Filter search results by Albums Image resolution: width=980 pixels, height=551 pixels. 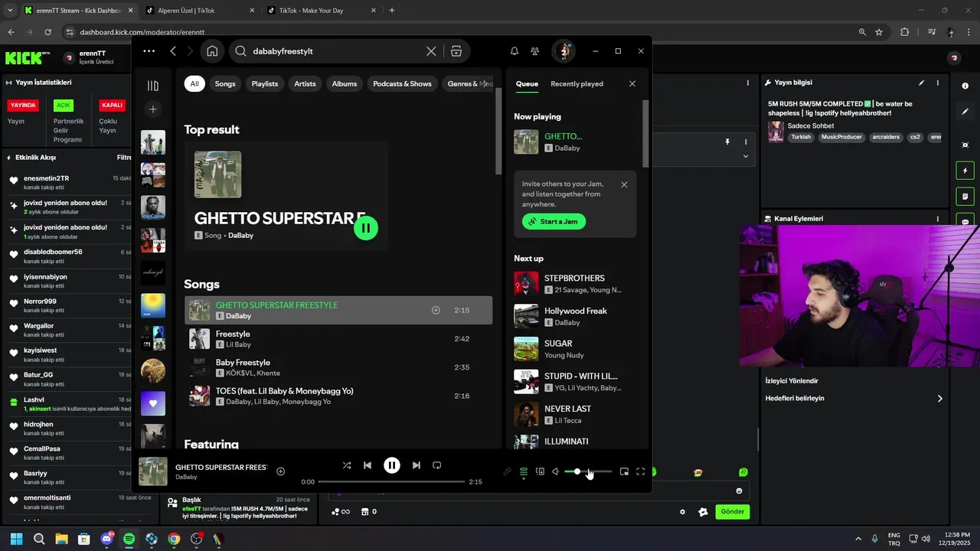[345, 83]
